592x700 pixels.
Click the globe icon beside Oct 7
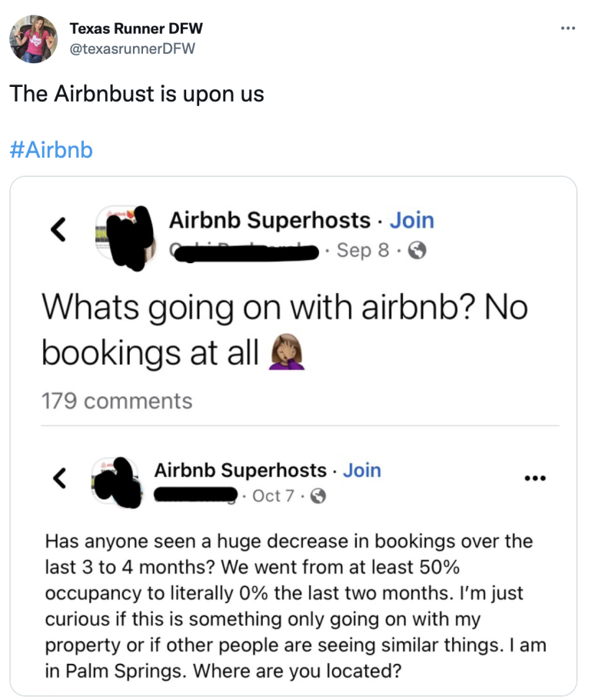tap(317, 496)
